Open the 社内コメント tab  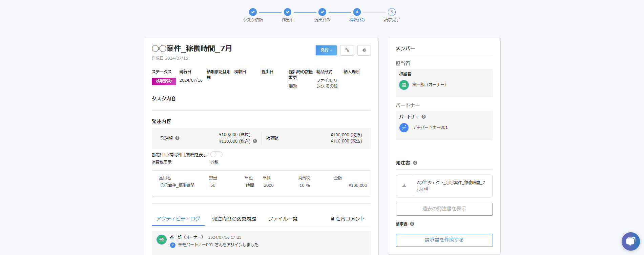click(348, 219)
